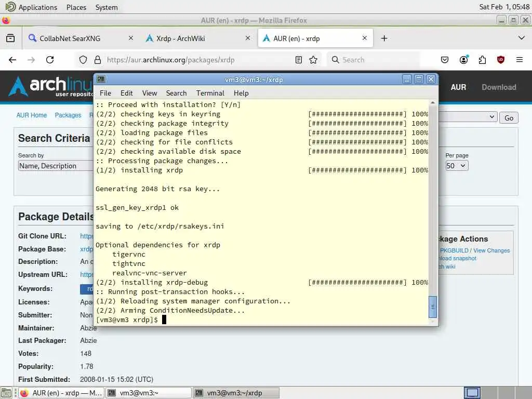Click the MATE logo icon in top panel
The height and width of the screenshot is (399, 532).
click(10, 7)
